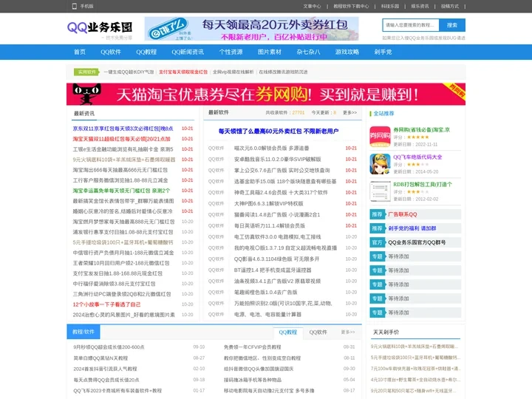
Task: Open 2024首发抖音引流获人气教程
Action: point(105,369)
